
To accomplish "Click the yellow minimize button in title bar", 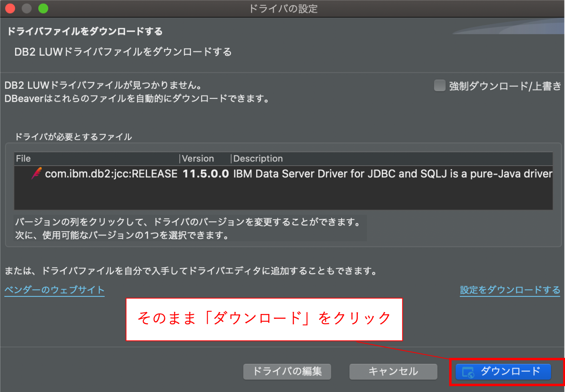I will (26, 8).
